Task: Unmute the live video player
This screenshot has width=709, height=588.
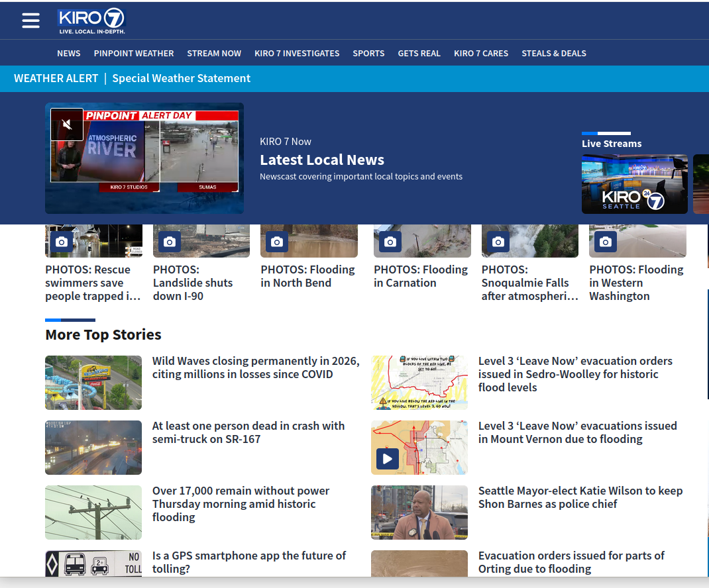Action: pyautogui.click(x=67, y=124)
